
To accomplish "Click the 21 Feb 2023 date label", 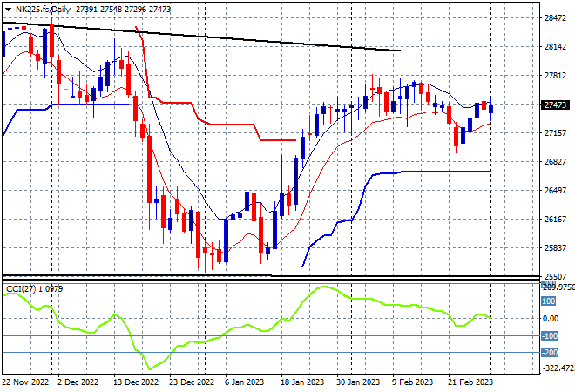I will [x=470, y=382].
